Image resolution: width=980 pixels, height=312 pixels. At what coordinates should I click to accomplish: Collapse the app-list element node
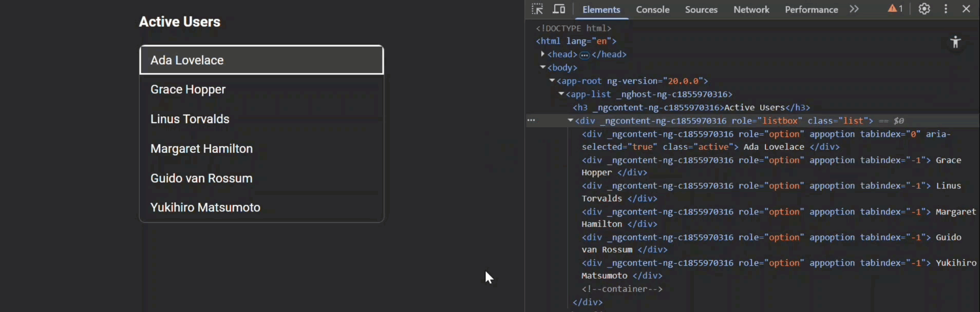pos(561,94)
